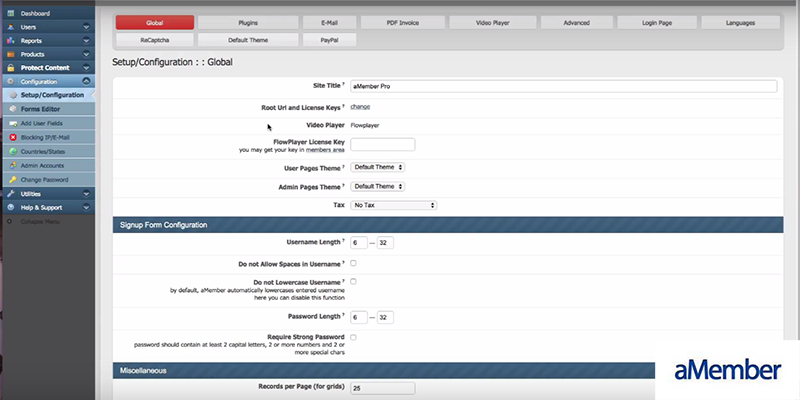Click the Dashboard icon in sidebar
Viewport: 800px width, 400px height.
tap(11, 12)
